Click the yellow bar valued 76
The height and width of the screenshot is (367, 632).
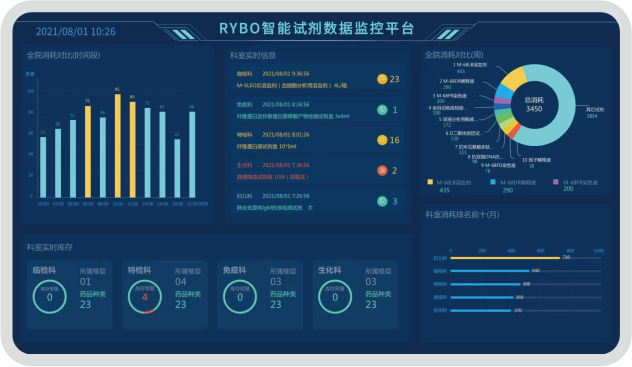88,151
